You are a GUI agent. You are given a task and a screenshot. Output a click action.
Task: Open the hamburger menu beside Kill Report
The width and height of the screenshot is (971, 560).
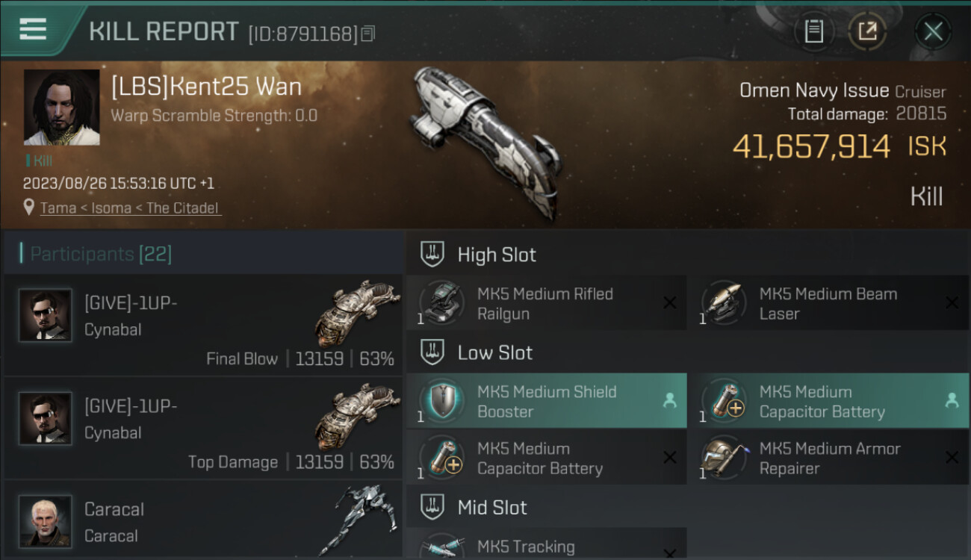click(33, 29)
